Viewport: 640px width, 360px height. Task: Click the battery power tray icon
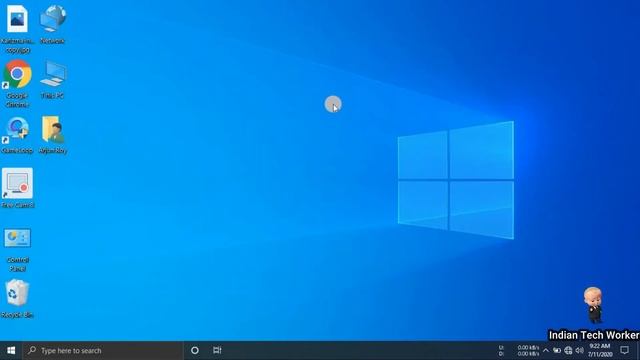click(x=557, y=351)
